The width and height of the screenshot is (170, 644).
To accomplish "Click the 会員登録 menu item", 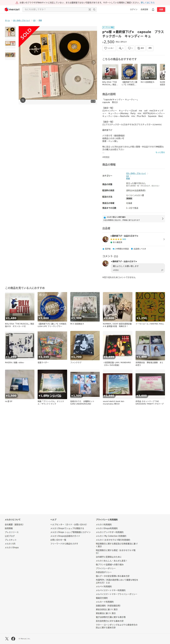I will (x=144, y=10).
